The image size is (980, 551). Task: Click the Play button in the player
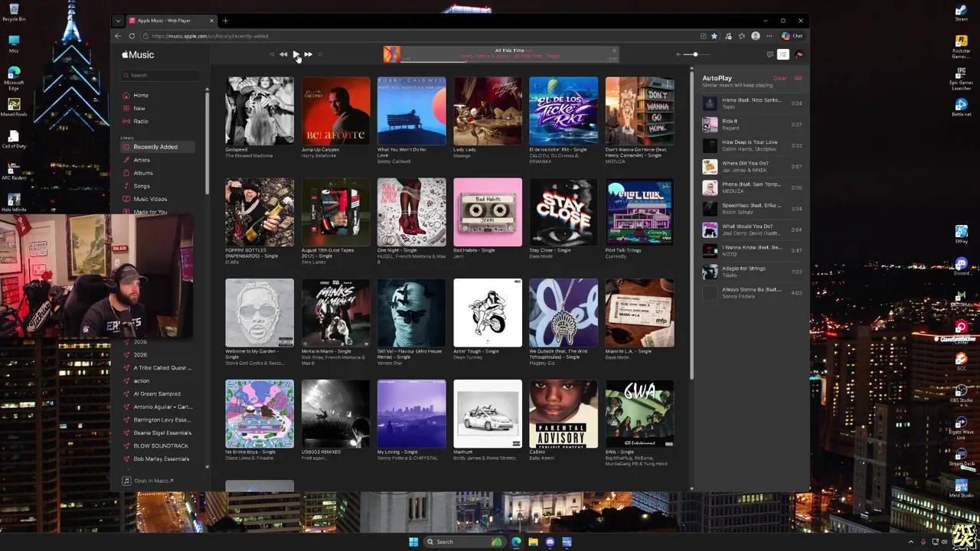296,54
